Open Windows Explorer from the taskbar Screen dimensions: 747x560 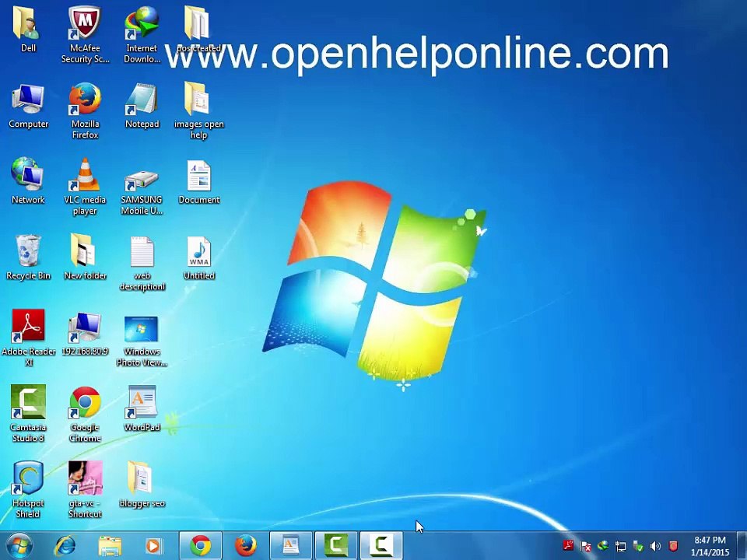110,546
